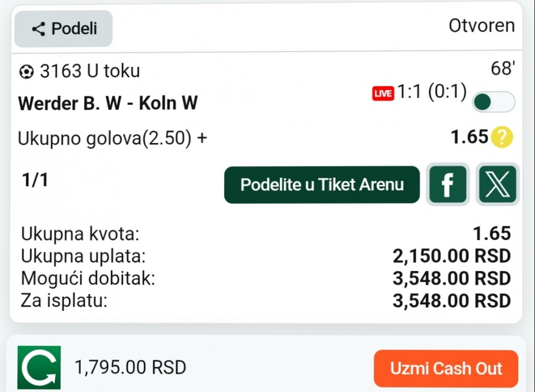Share the ticket on X
The width and height of the screenshot is (535, 392).
point(497,185)
